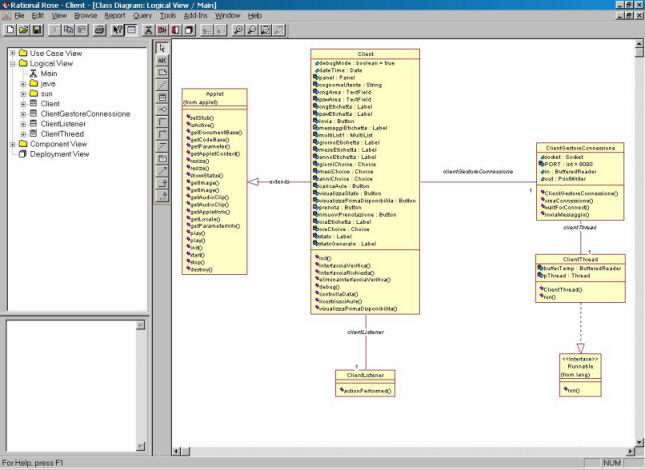The height and width of the screenshot is (470, 645).
Task: Open the Query menu
Action: [142, 16]
